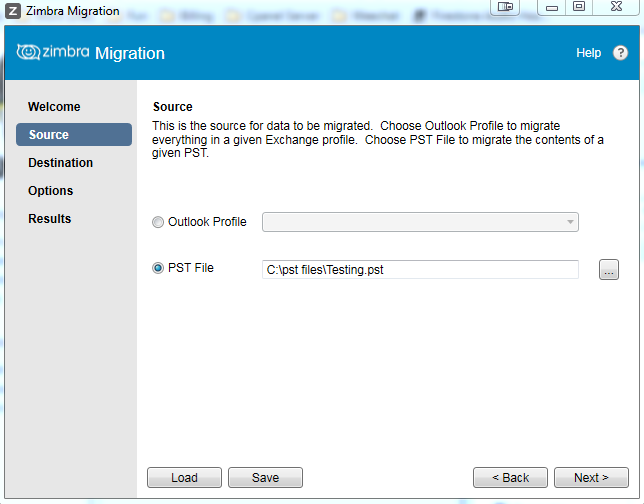This screenshot has width=644, height=504.
Task: Minimize the Zimbra Migration window
Action: click(x=551, y=7)
